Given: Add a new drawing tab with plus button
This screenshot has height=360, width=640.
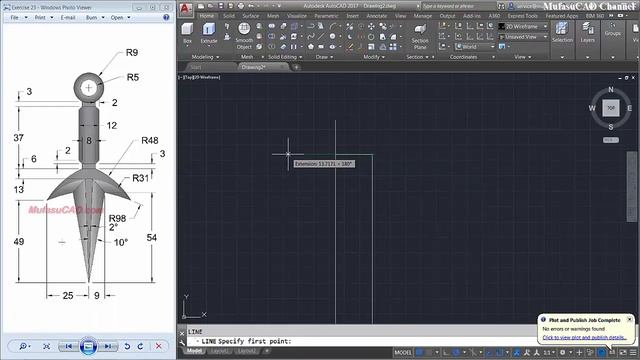Looking at the screenshot, I should tap(296, 67).
